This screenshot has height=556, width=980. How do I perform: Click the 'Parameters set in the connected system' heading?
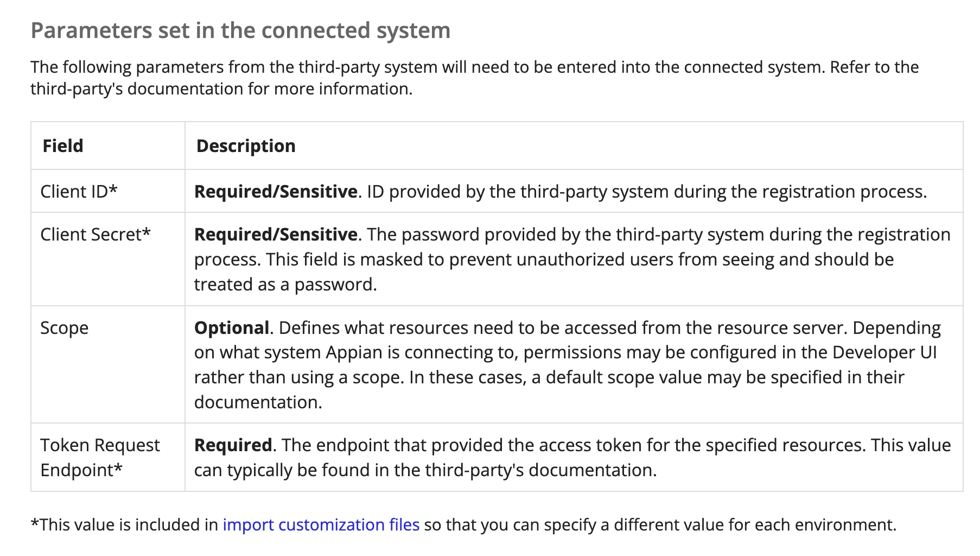click(240, 30)
